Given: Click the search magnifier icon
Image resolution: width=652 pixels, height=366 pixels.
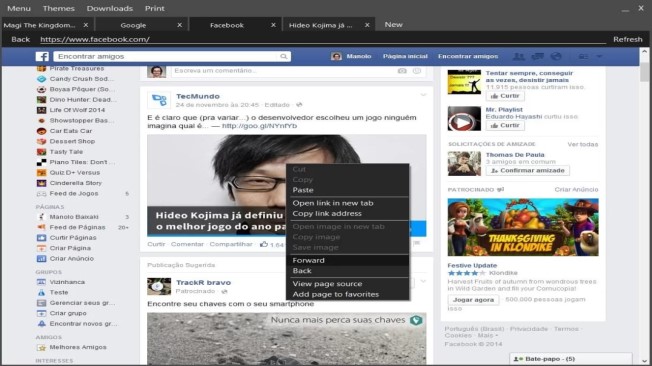Looking at the screenshot, I should 284,57.
